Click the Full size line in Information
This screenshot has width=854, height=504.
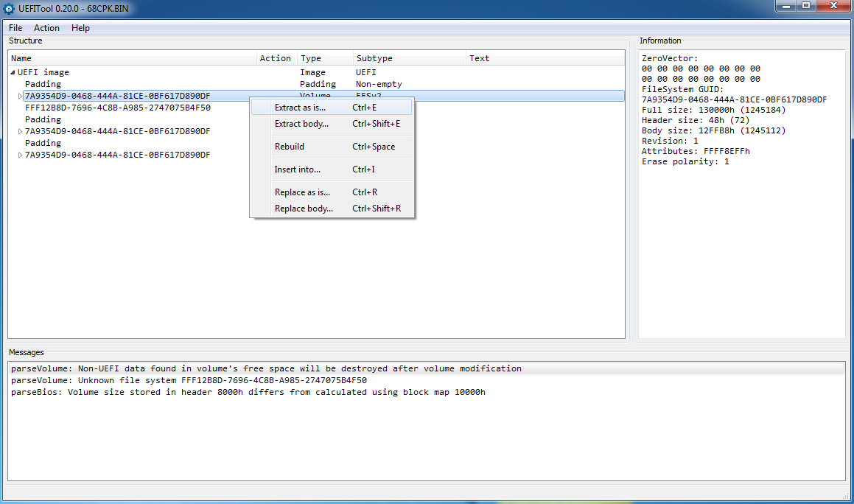tap(713, 110)
